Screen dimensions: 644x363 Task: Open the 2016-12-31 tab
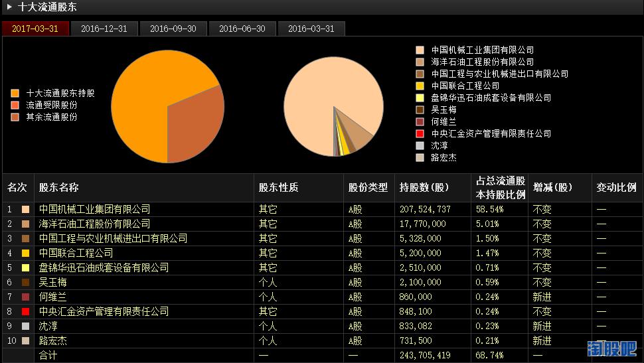pos(104,29)
